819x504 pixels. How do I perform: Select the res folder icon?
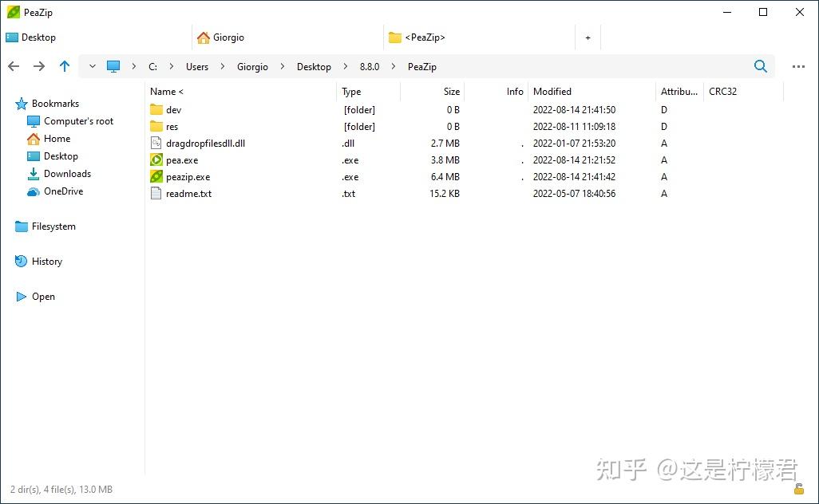click(x=156, y=126)
